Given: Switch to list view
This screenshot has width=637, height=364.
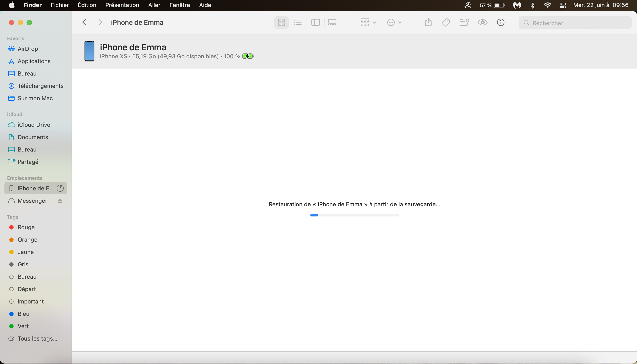Looking at the screenshot, I should tap(298, 23).
